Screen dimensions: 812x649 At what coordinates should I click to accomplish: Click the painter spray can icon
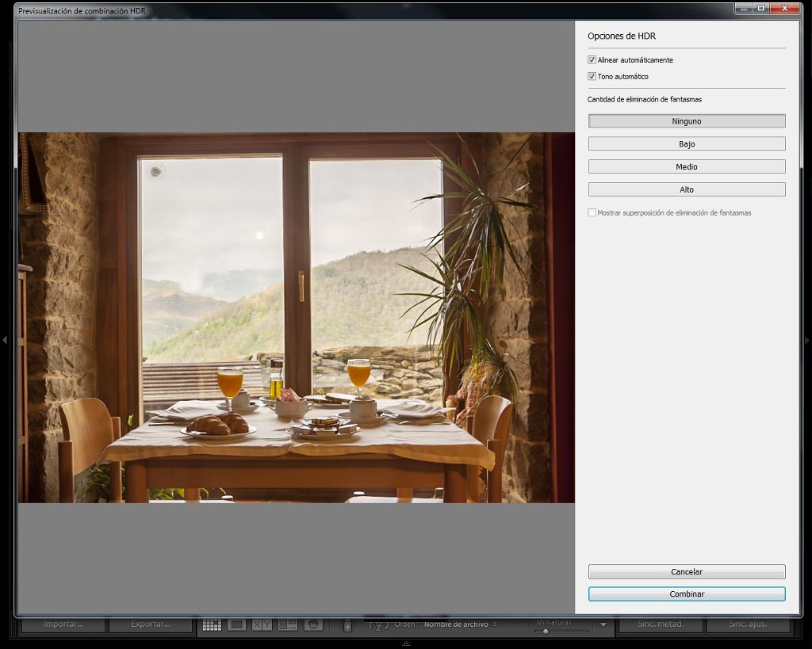(347, 625)
